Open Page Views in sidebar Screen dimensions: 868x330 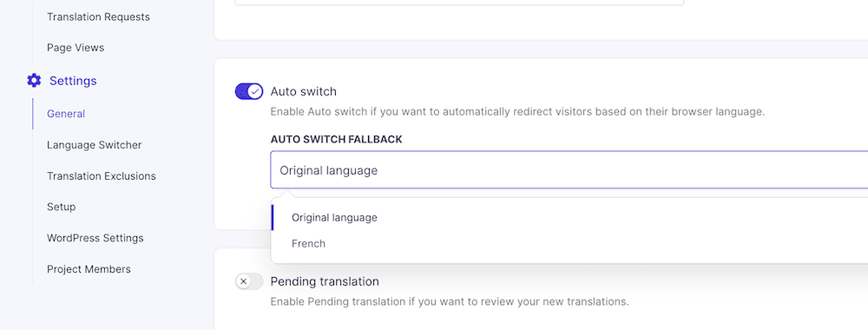pyautogui.click(x=76, y=48)
